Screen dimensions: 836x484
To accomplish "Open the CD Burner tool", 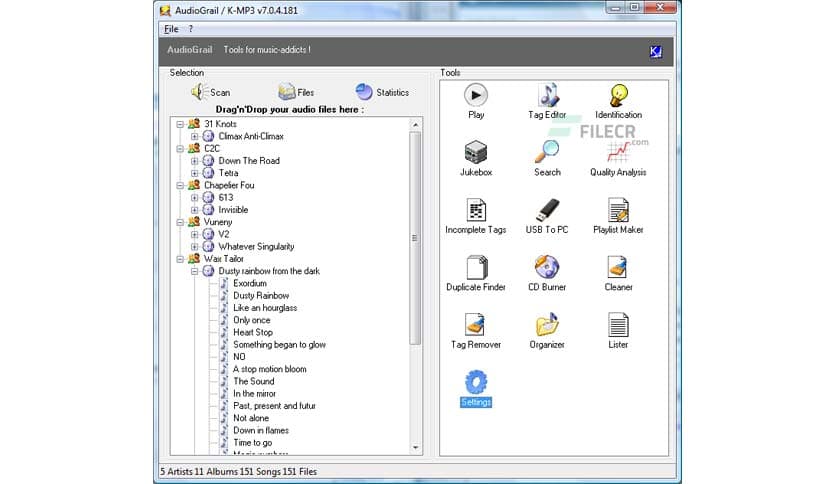I will 547,273.
